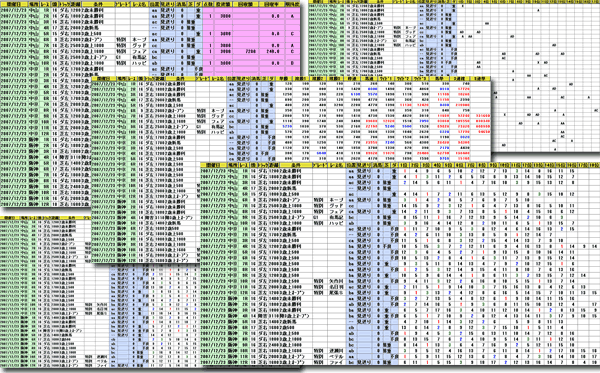Select the 回収率 column header in the pink section
Screen dimensions: 600x373
pyautogui.click(x=272, y=5)
